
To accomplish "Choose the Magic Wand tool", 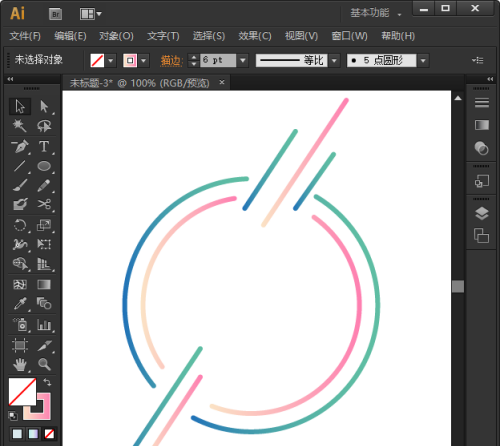I will (x=19, y=126).
